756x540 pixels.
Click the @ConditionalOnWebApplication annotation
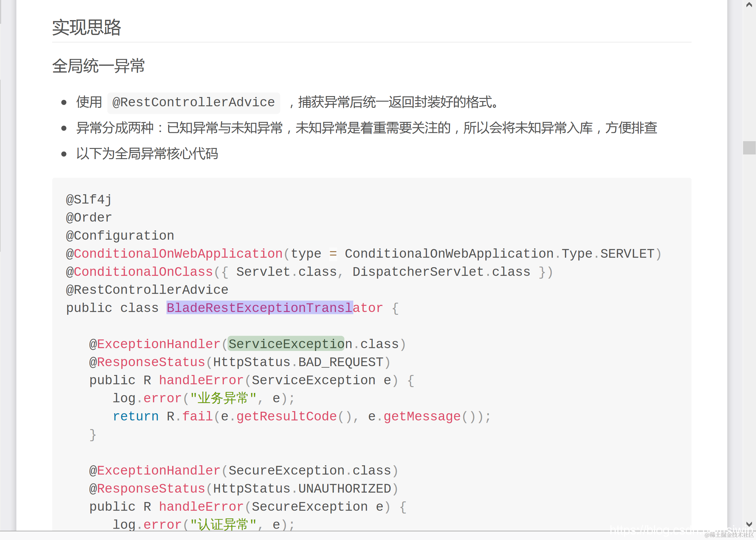click(x=174, y=254)
